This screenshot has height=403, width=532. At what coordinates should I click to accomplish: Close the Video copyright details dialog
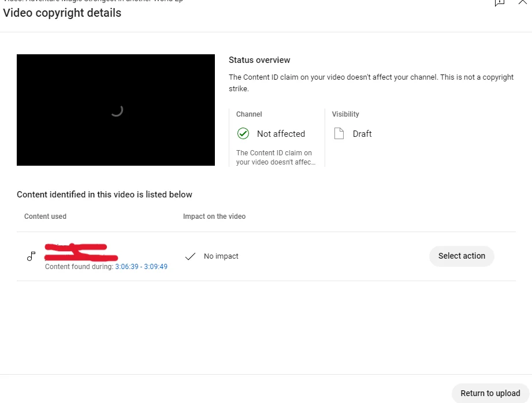pyautogui.click(x=523, y=2)
